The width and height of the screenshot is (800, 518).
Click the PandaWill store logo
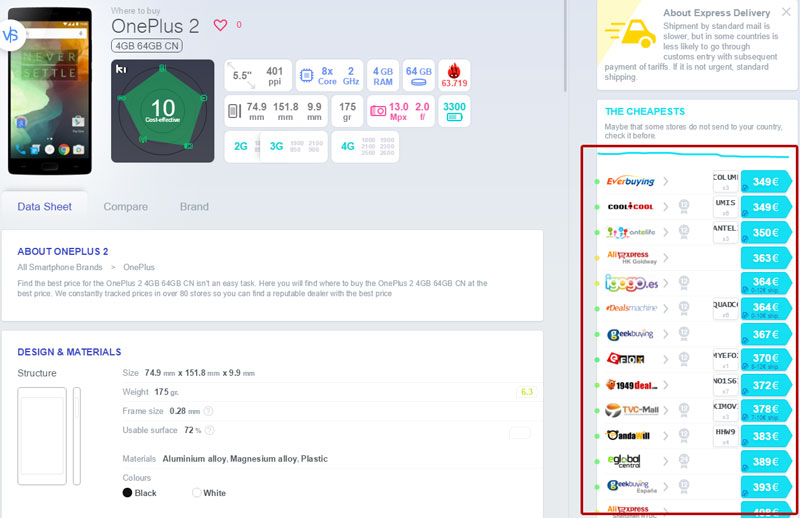[x=628, y=435]
